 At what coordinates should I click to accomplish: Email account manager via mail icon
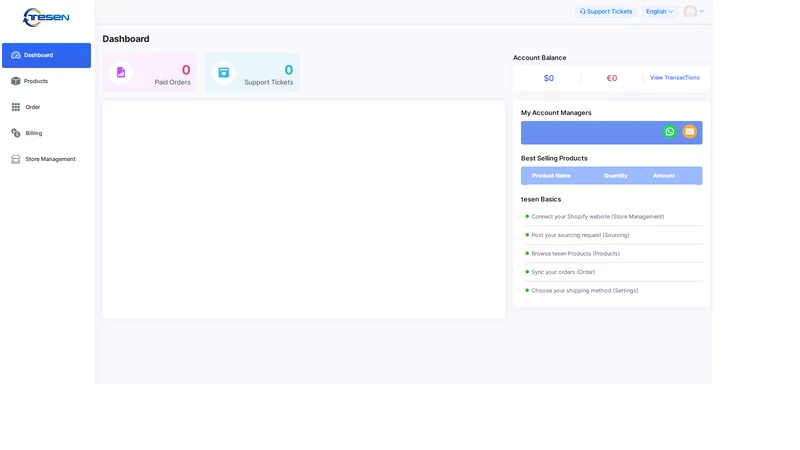pyautogui.click(x=689, y=132)
